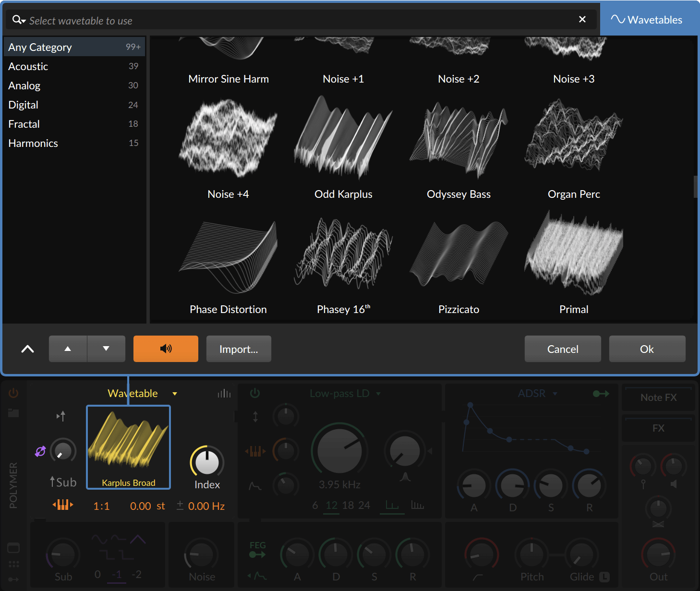Toggle the wavetable audition speaker
Screen dimensions: 700x591
coord(166,349)
